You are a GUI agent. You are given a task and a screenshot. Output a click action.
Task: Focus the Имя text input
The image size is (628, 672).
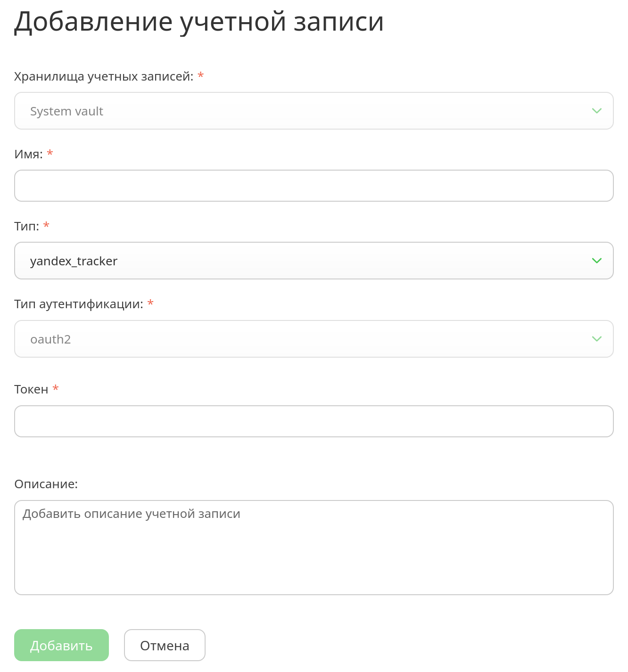click(x=314, y=186)
